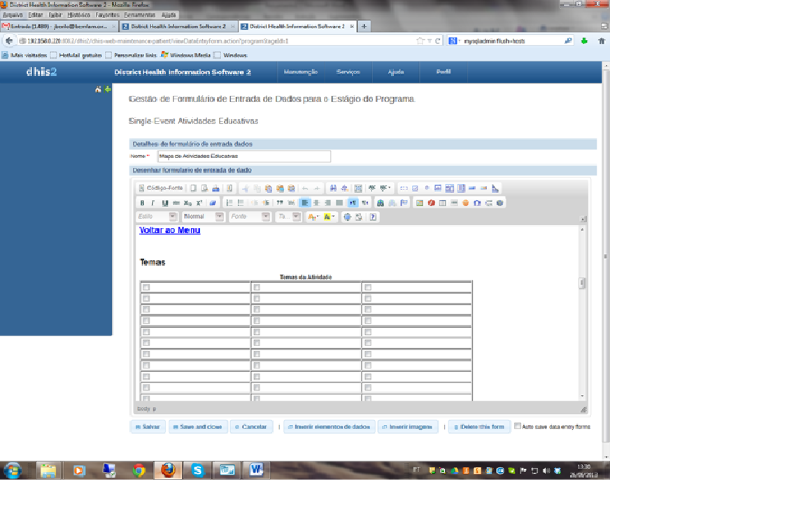Open Firefox Ferramentas menu
This screenshot has width=787, height=532.
coord(139,15)
